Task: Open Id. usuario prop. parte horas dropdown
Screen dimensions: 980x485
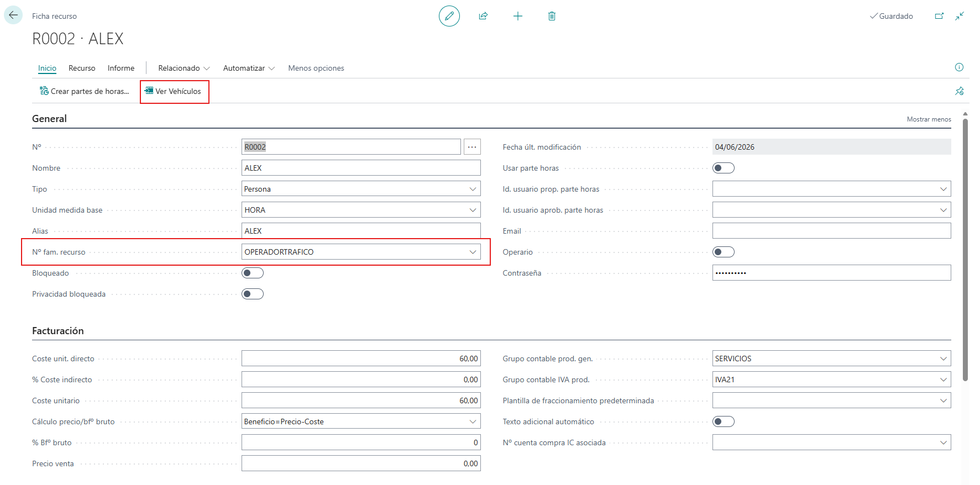Action: pos(943,189)
